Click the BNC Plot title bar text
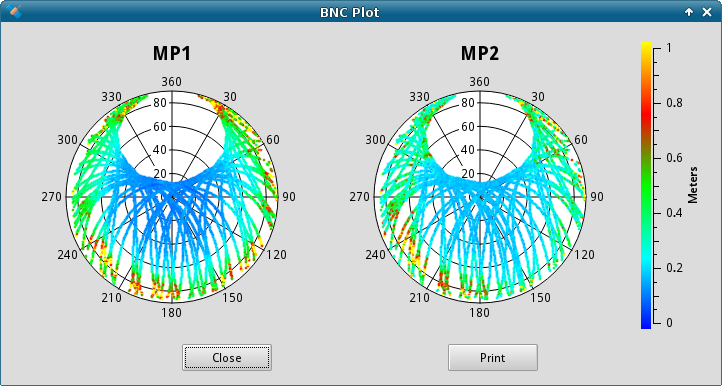The height and width of the screenshot is (386, 722). (x=349, y=12)
